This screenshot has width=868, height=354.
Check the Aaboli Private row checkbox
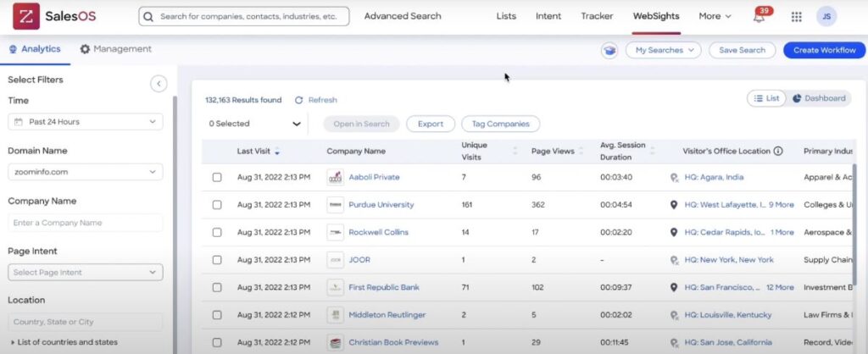tap(217, 178)
